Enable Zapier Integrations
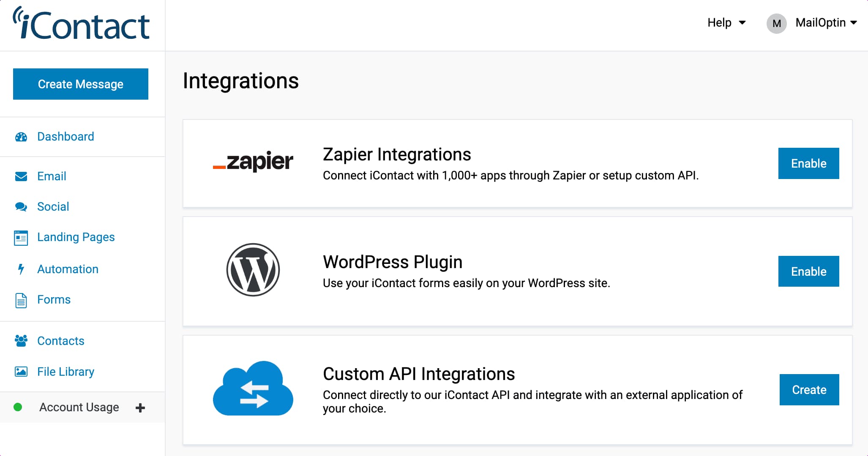This screenshot has height=456, width=868. pyautogui.click(x=808, y=163)
